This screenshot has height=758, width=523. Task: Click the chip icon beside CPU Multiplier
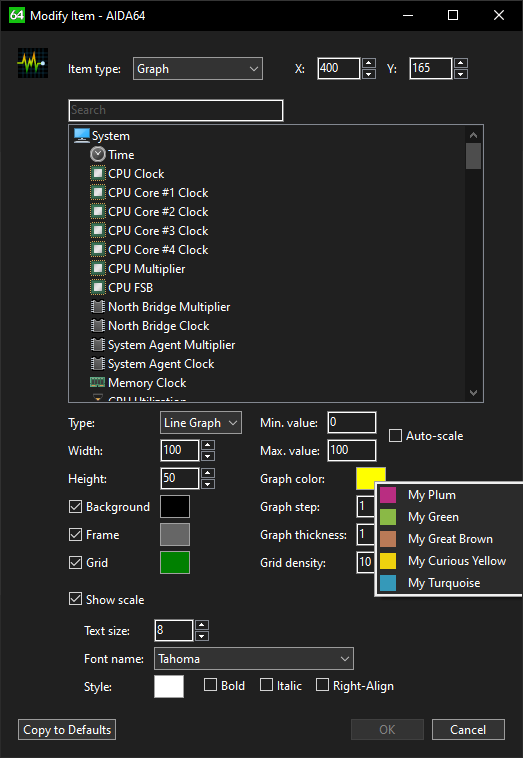pos(98,269)
